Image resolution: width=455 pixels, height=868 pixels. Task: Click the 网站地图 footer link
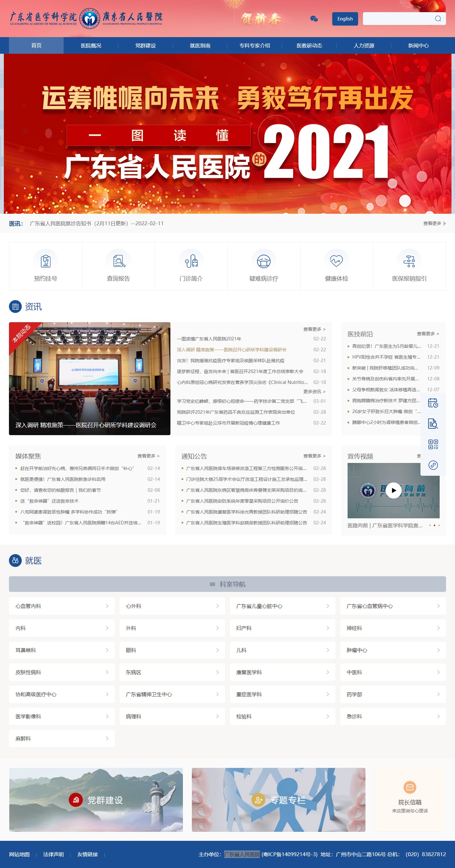click(x=19, y=854)
